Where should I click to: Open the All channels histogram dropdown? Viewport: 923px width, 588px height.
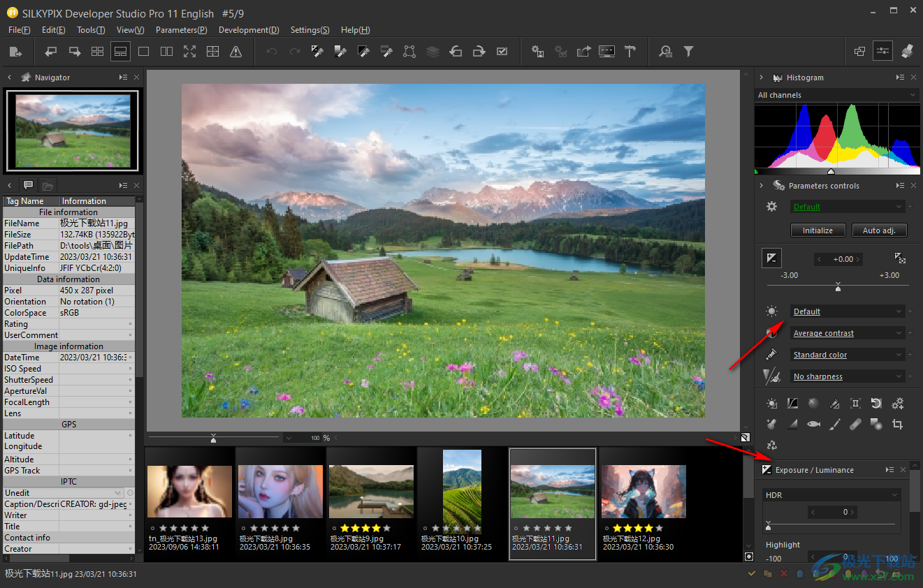click(836, 94)
